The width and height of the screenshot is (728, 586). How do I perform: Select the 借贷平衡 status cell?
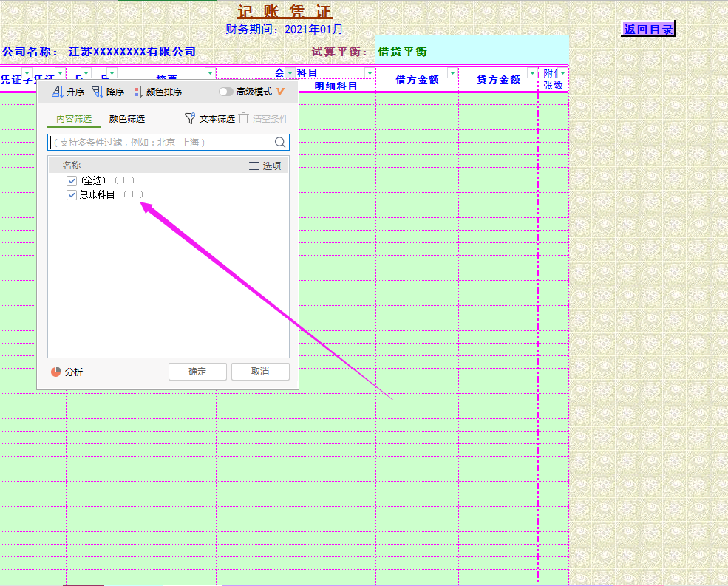pyautogui.click(x=472, y=51)
